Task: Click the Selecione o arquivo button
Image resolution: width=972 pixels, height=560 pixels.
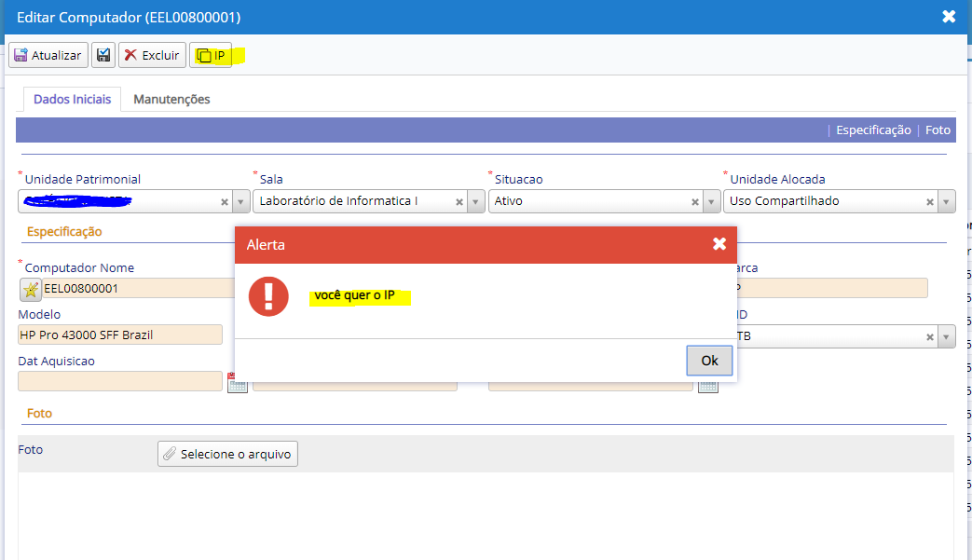Action: click(226, 454)
